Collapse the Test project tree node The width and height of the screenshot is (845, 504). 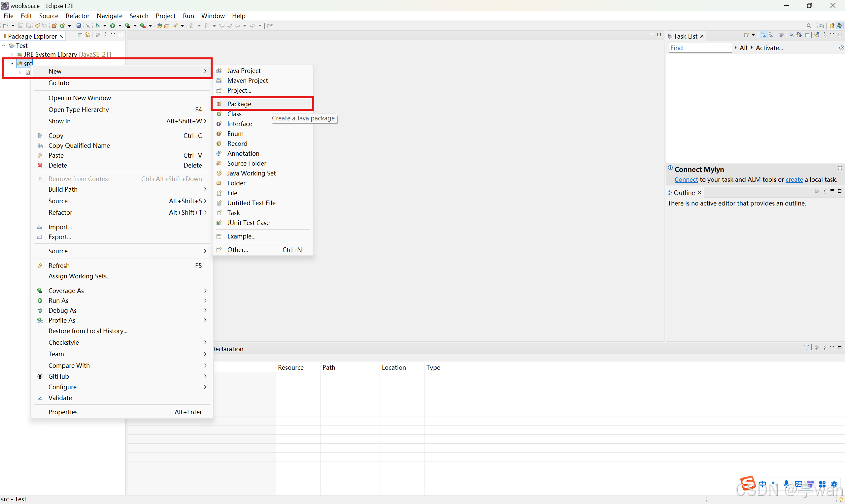pyautogui.click(x=4, y=46)
